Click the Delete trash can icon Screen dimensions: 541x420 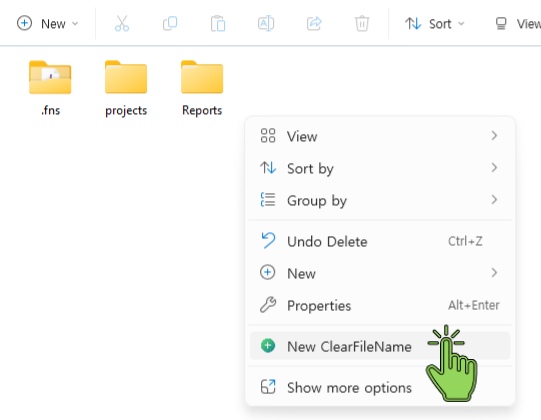click(362, 23)
